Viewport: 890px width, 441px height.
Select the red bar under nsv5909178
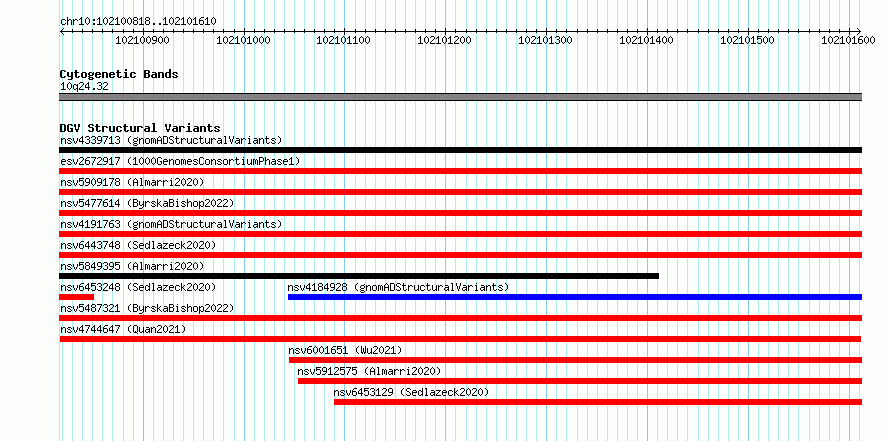coord(460,192)
